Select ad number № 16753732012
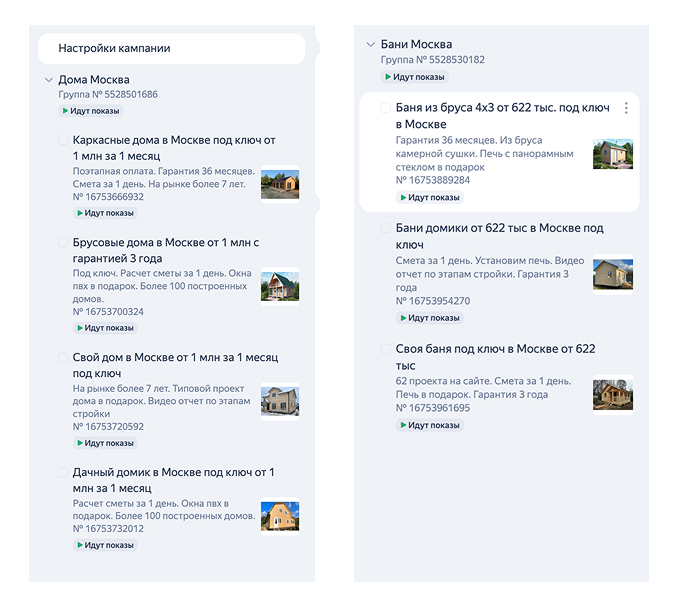The height and width of the screenshot is (607, 678). tap(108, 529)
